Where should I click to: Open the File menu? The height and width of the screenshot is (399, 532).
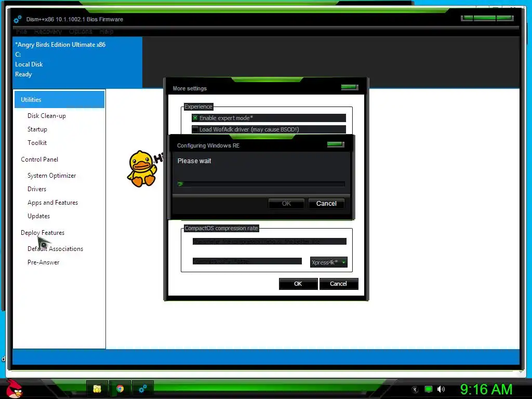(x=21, y=32)
